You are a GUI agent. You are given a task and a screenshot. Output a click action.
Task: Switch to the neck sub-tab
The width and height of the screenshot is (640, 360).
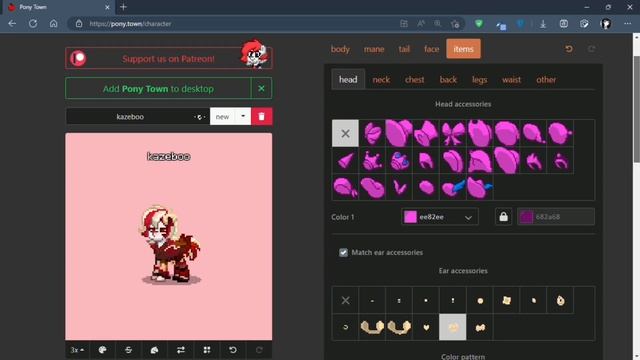click(x=381, y=80)
